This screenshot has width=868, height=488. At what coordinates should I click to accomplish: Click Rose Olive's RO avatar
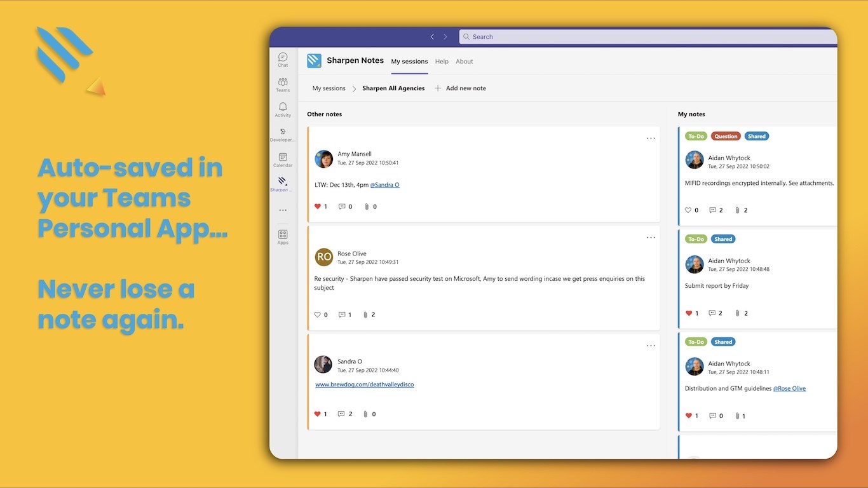pyautogui.click(x=324, y=257)
